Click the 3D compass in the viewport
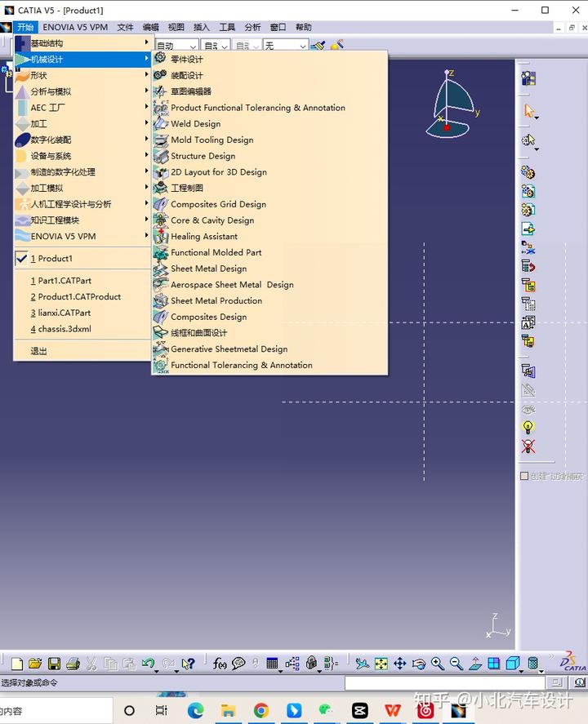588x724 pixels. click(453, 104)
